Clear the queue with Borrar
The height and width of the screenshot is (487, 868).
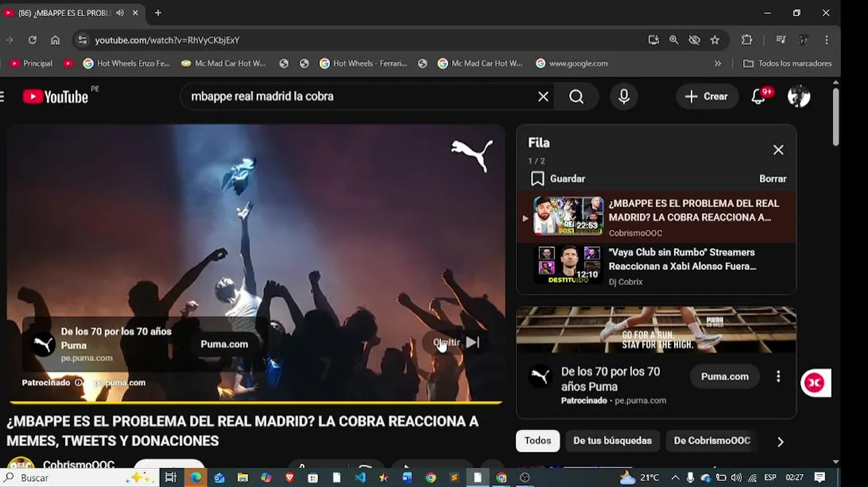tap(773, 179)
